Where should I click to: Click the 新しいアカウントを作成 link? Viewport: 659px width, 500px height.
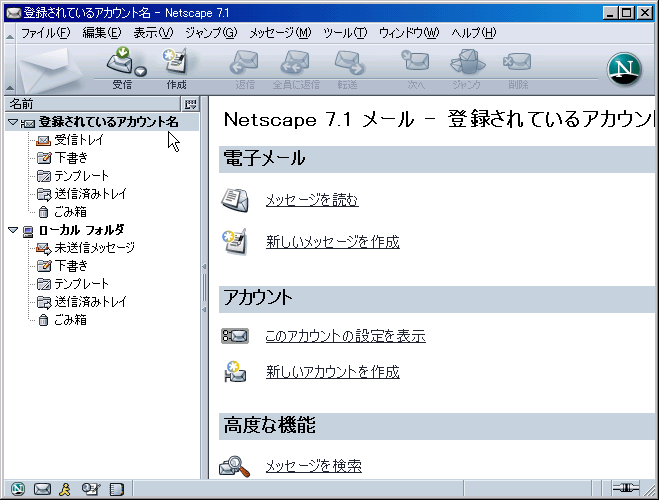332,372
